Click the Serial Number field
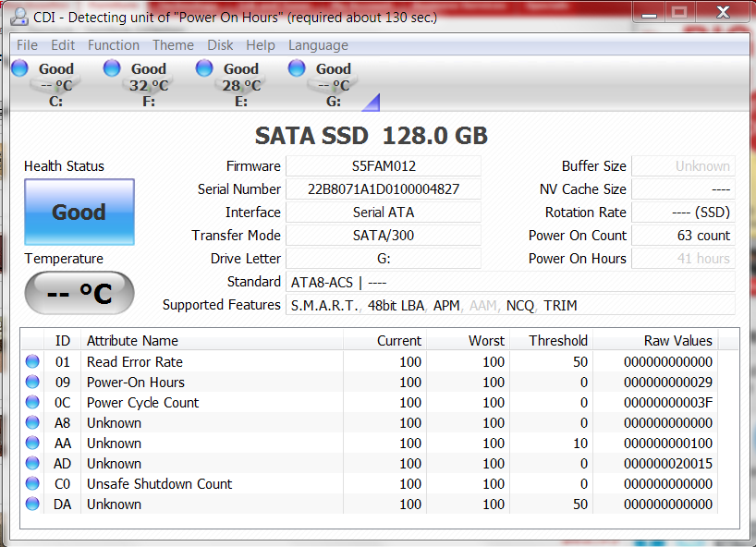Viewport: 756px width, 547px height. click(383, 189)
